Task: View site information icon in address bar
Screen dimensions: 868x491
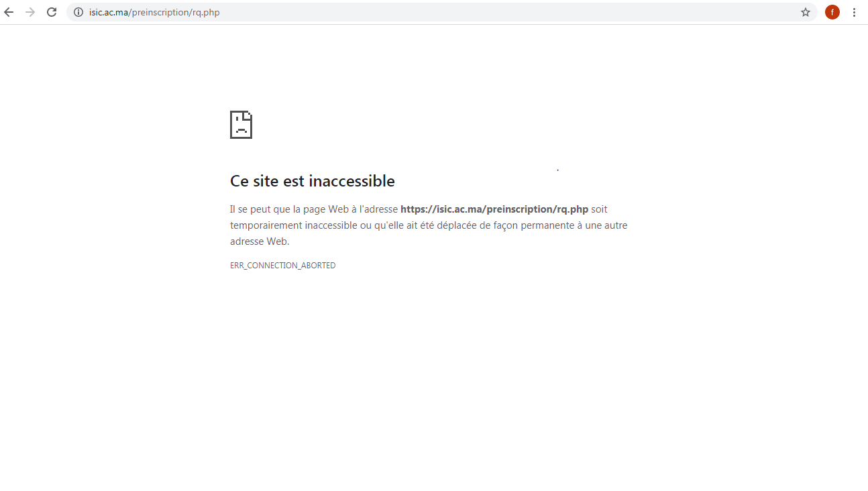Action: coord(78,12)
